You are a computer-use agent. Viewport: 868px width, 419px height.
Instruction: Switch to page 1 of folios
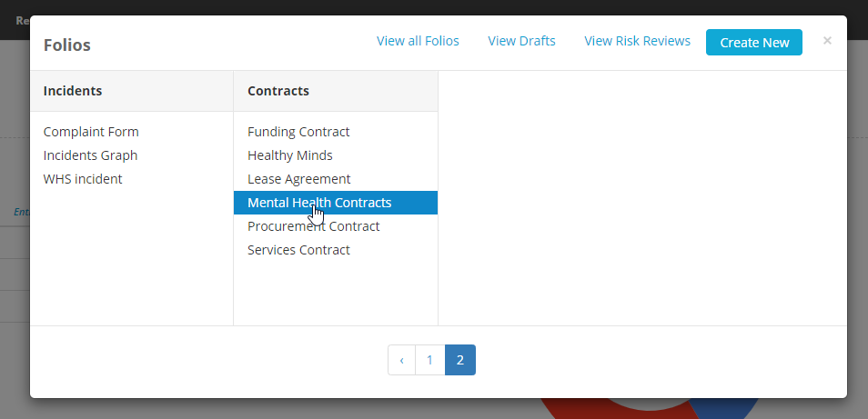pos(429,360)
